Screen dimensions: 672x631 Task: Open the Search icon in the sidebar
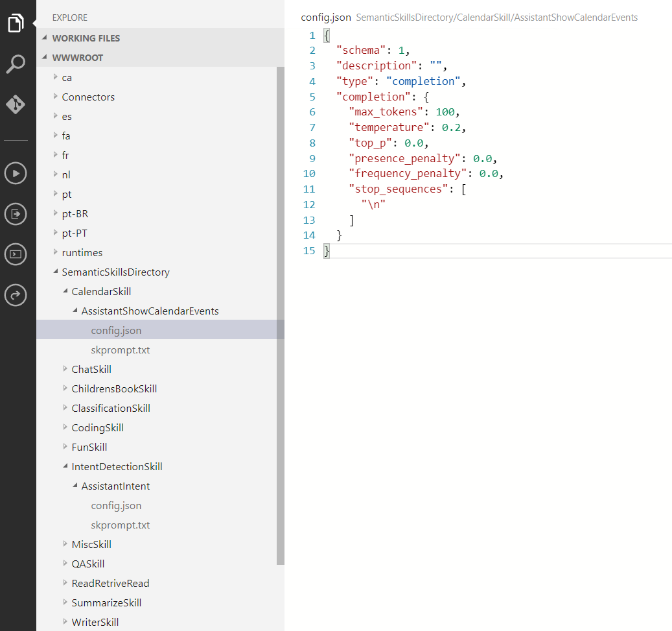pos(16,65)
